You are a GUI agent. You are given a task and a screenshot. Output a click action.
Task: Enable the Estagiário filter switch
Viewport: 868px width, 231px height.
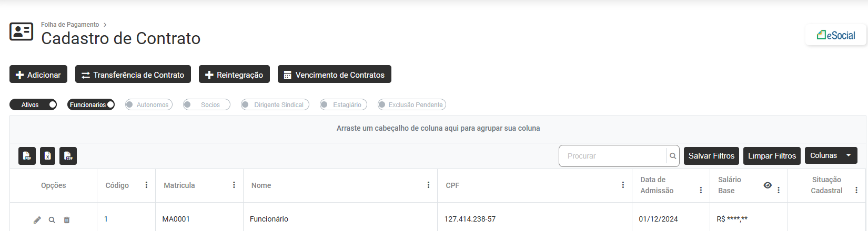coord(344,105)
